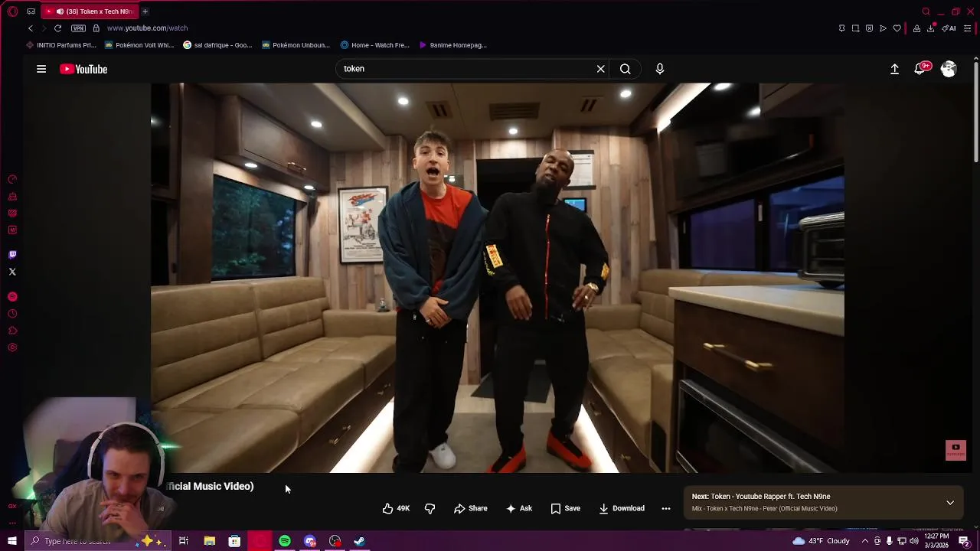Save the video to a playlist
The width and height of the screenshot is (980, 551).
pyautogui.click(x=566, y=509)
